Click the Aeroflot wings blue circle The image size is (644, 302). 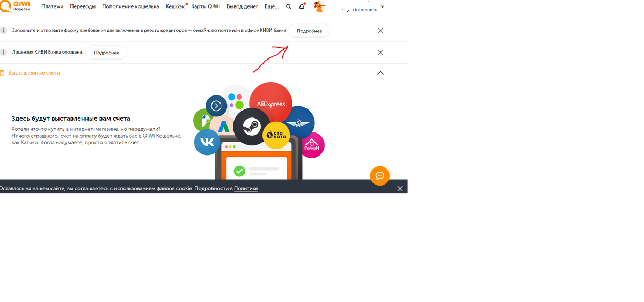299,123
